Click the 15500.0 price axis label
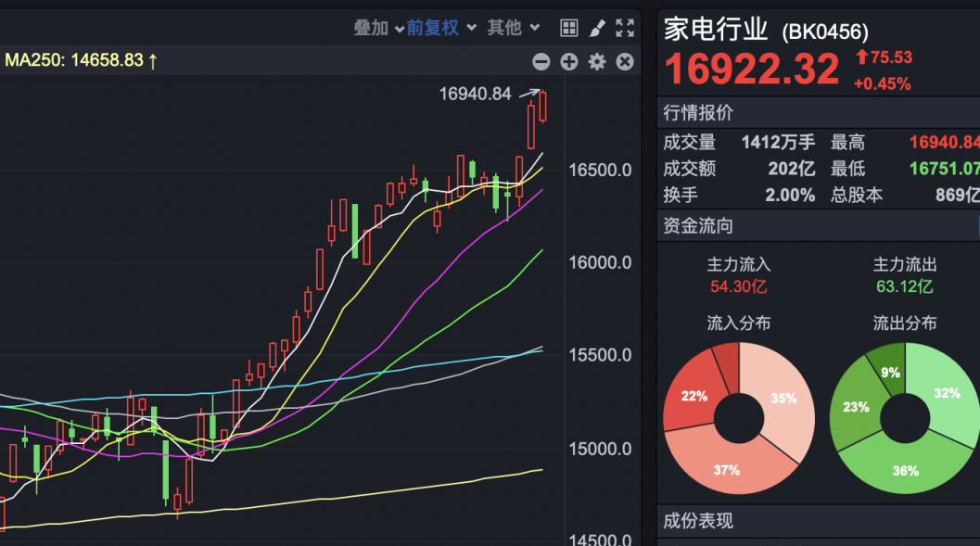This screenshot has height=546, width=980. point(600,355)
